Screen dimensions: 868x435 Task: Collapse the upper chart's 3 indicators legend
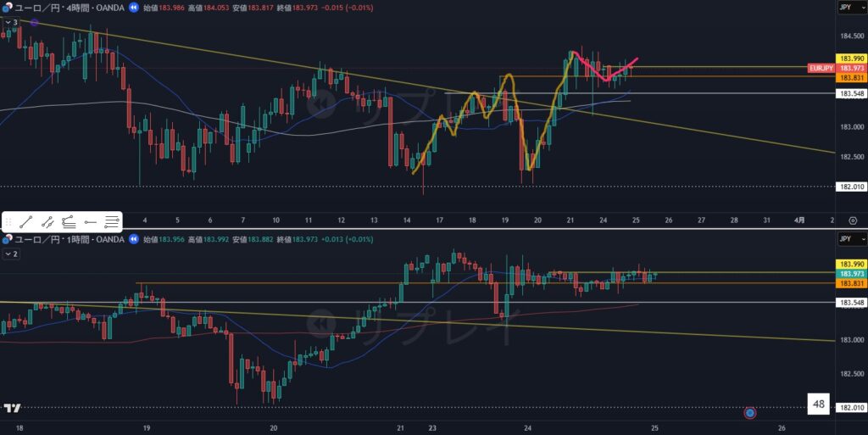coord(10,22)
